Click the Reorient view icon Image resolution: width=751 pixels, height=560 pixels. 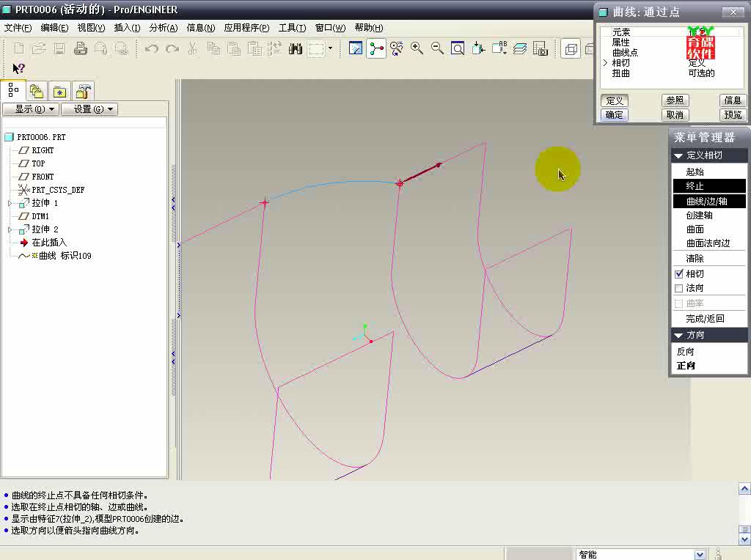click(x=478, y=48)
